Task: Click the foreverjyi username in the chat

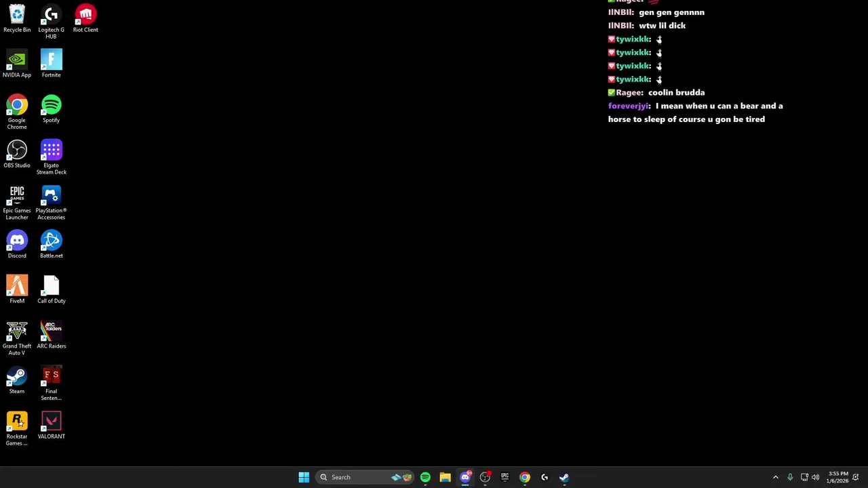Action: (x=629, y=106)
